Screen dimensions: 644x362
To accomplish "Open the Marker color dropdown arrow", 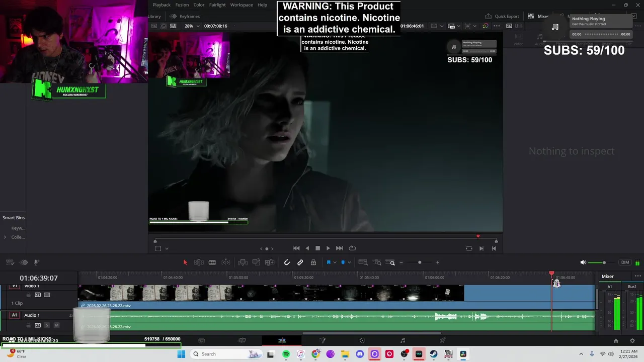I will click(x=349, y=263).
